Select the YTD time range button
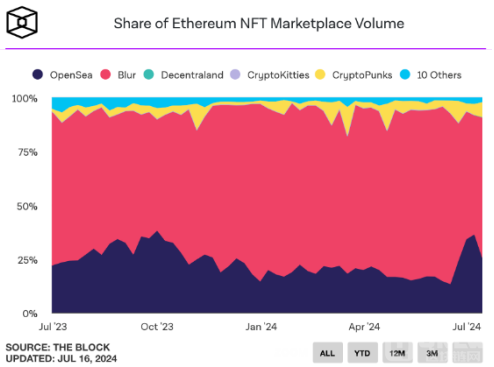Image resolution: width=494 pixels, height=367 pixels. click(x=363, y=353)
